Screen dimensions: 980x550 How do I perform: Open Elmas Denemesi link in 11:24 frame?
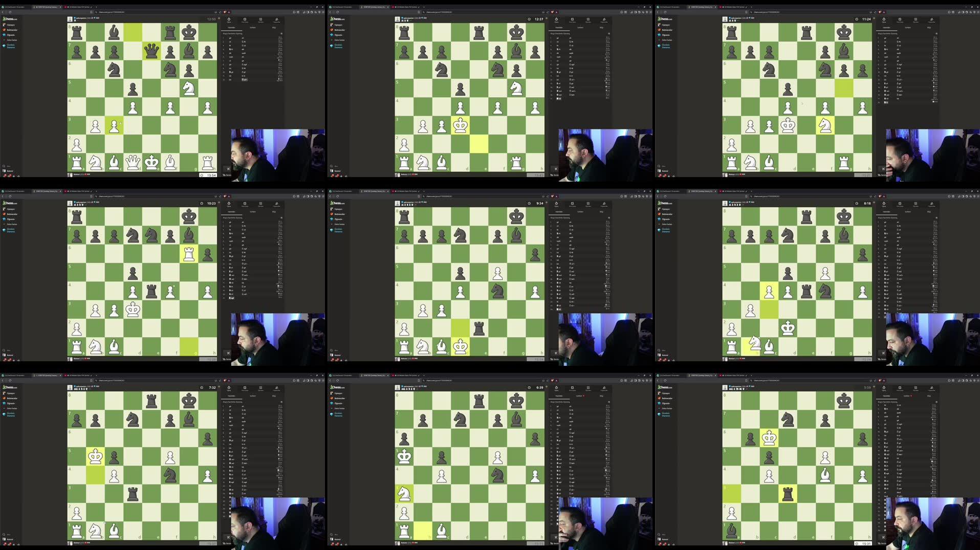coord(666,46)
